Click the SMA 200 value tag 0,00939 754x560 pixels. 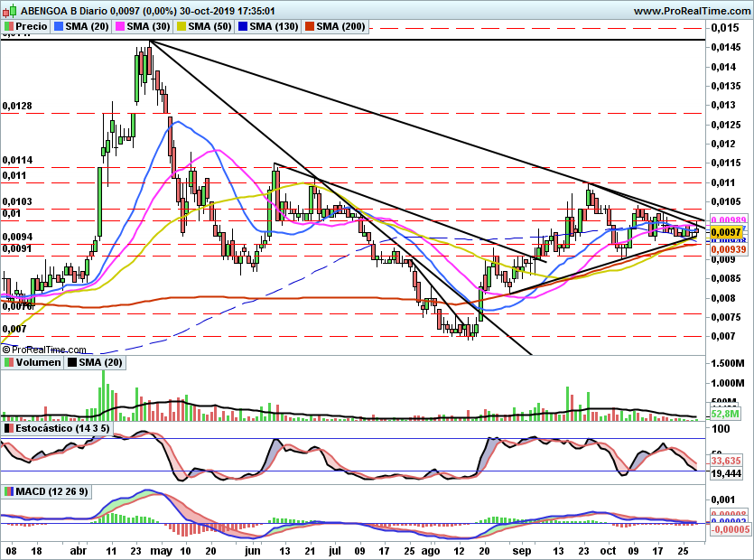point(728,249)
